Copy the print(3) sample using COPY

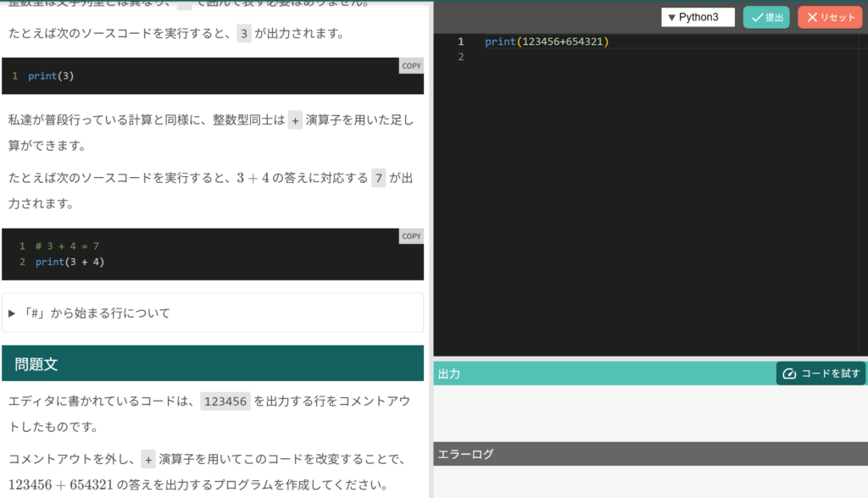click(x=411, y=66)
